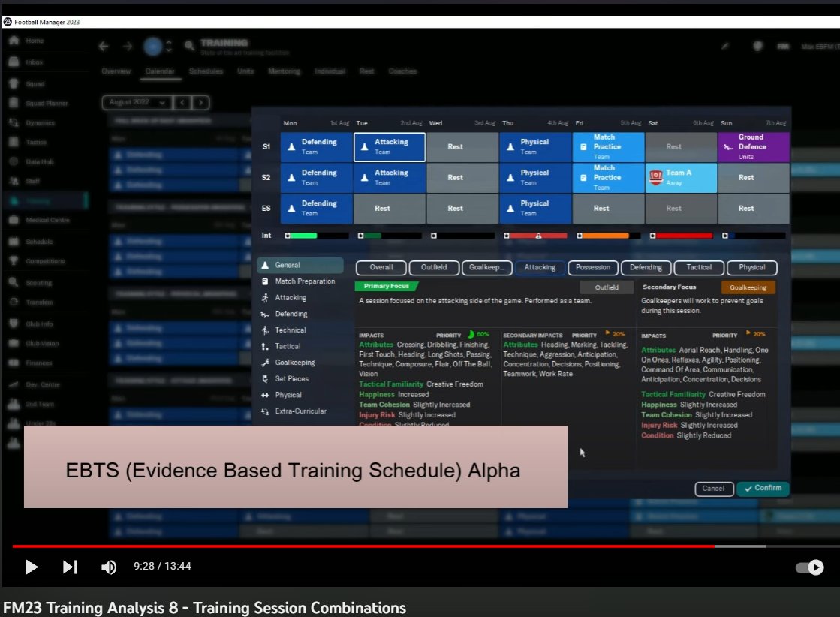Screen dimensions: 840x617
Task: Switch to the Coaches tab
Action: pos(403,71)
